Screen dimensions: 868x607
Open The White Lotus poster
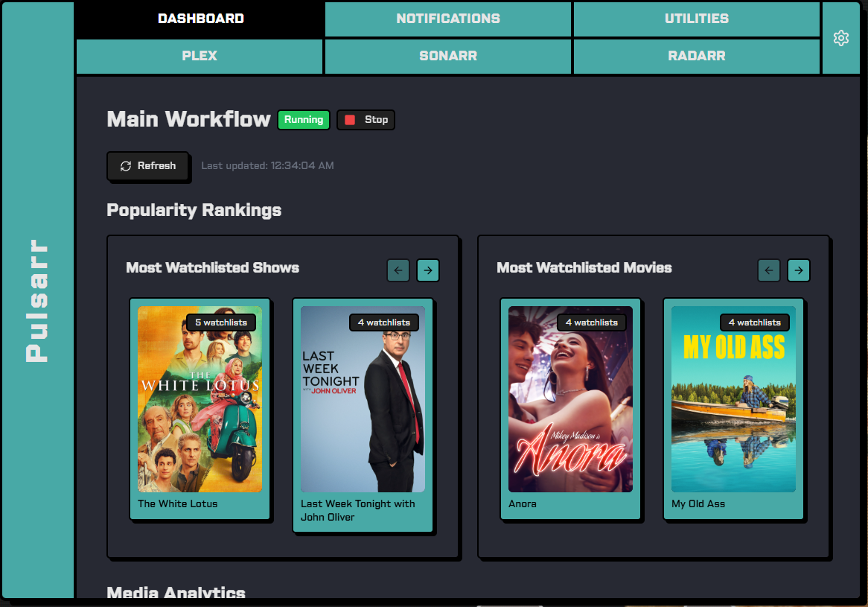[x=200, y=399]
